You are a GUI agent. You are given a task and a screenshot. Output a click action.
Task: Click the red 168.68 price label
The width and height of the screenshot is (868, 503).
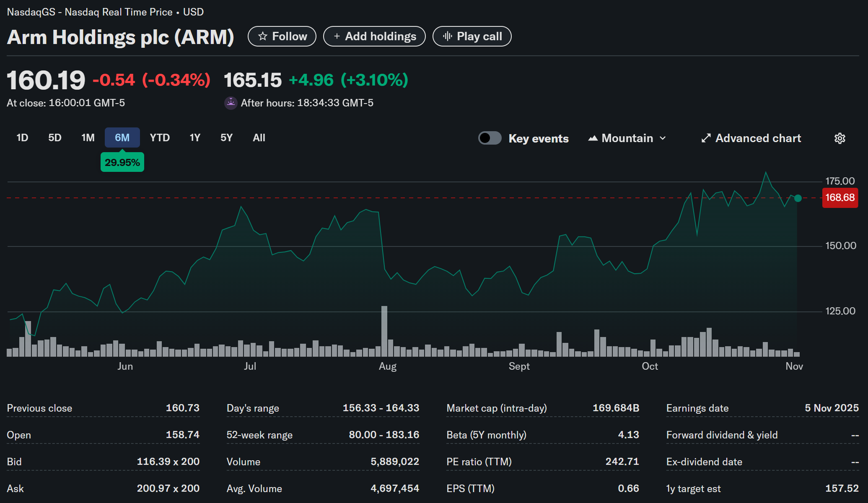(x=840, y=198)
